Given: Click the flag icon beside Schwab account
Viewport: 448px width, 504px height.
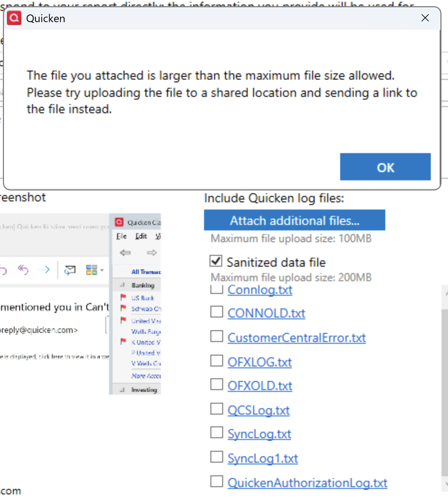Looking at the screenshot, I should pos(123,308).
